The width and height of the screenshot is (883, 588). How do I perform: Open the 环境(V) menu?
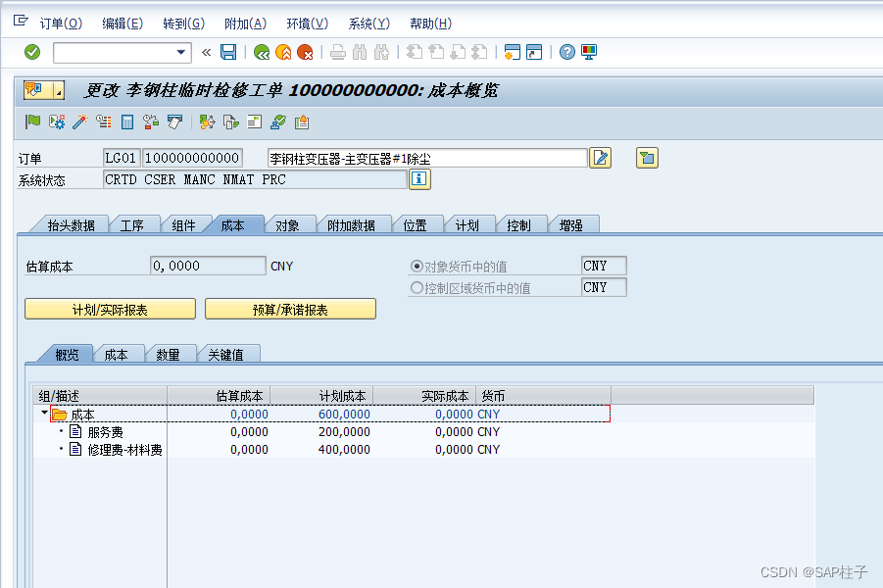(308, 24)
